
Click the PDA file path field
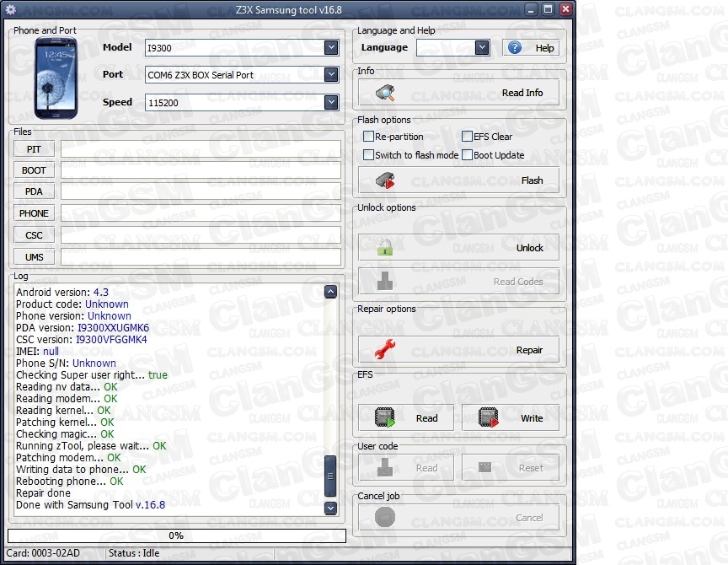pyautogui.click(x=201, y=191)
